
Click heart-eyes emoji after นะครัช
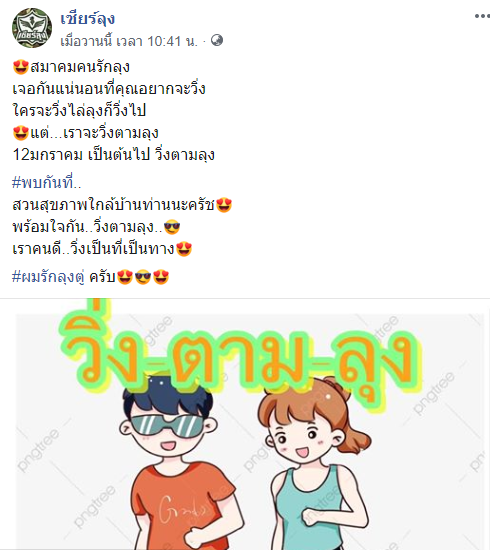click(224, 205)
